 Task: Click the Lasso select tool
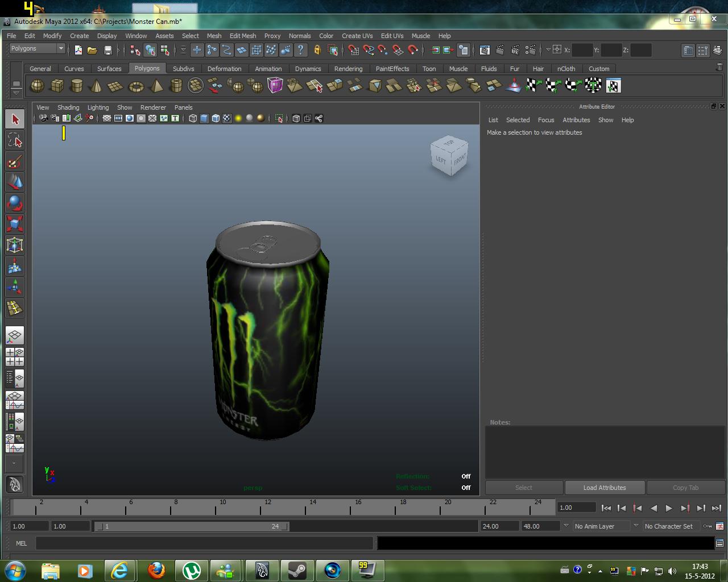coord(15,140)
